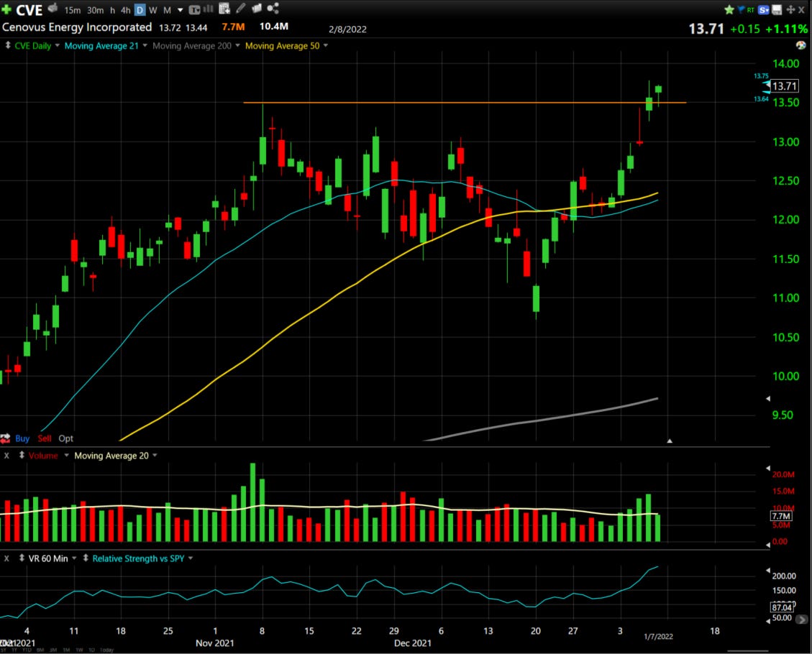Select the 1M range shortcut

(x=66, y=650)
